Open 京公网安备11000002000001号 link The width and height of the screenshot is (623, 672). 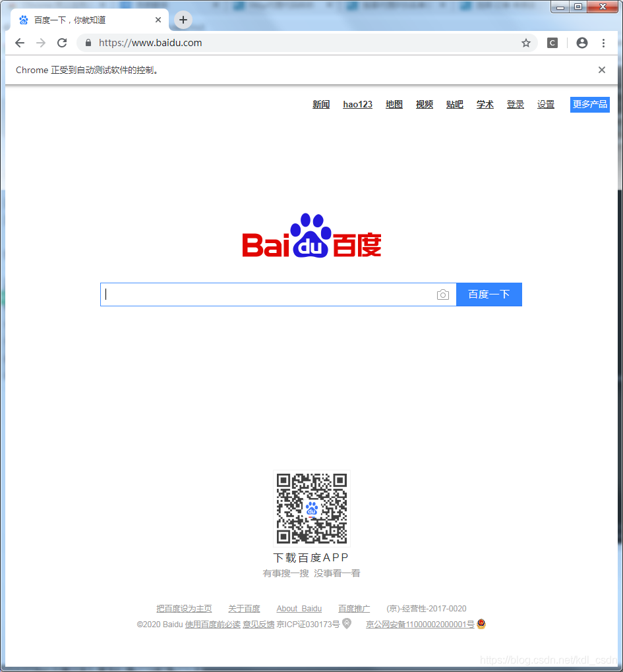pos(420,625)
